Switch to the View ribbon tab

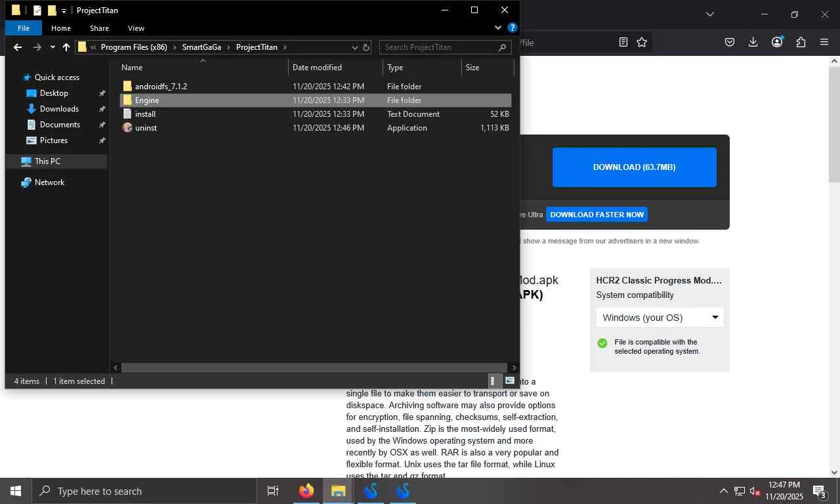pos(136,28)
